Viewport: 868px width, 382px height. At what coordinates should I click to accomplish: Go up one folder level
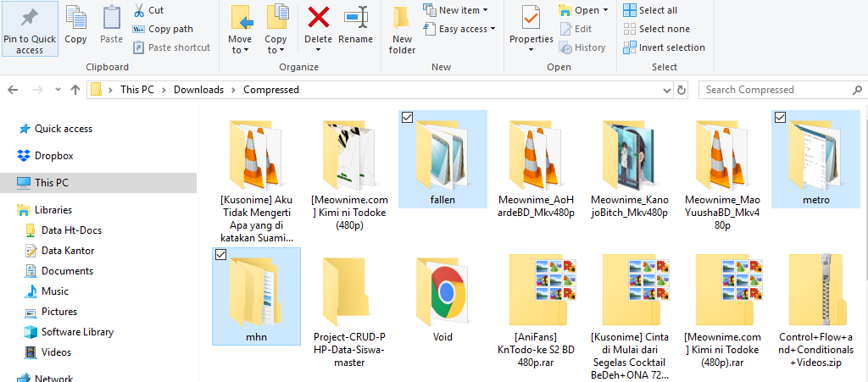pos(75,90)
